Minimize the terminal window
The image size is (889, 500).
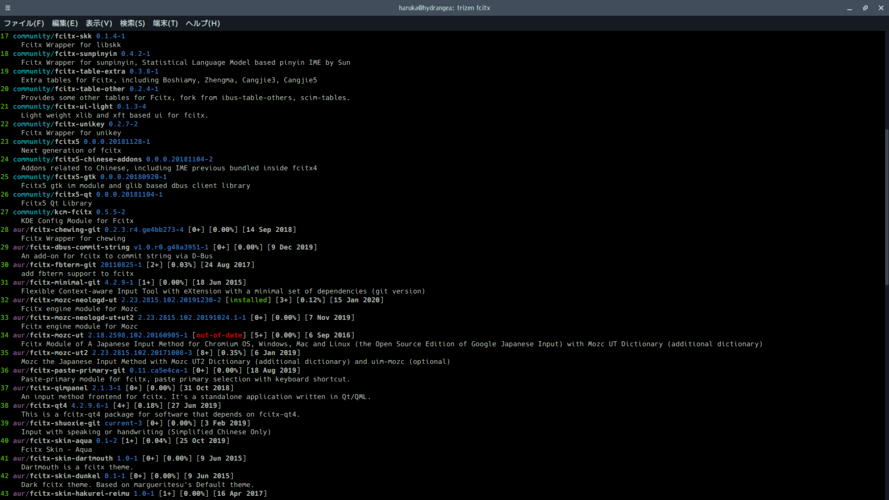[x=849, y=8]
